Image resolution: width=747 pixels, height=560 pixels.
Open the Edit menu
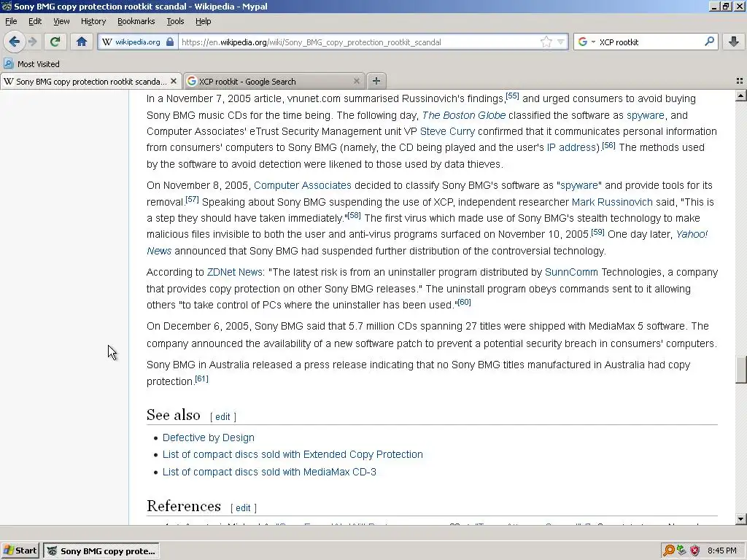pyautogui.click(x=35, y=21)
